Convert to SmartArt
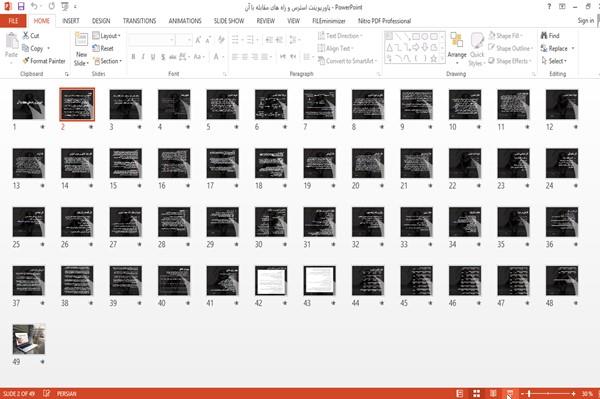The height and width of the screenshot is (399, 600). point(347,61)
